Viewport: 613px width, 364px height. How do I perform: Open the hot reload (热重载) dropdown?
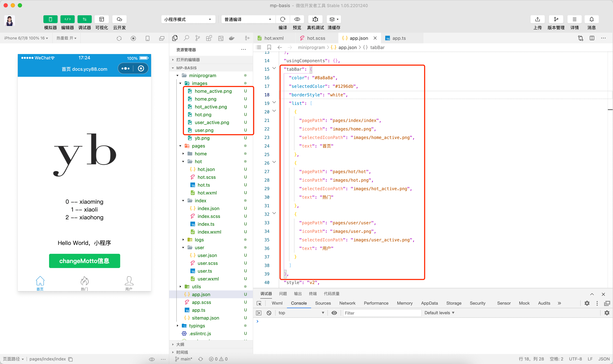[x=66, y=38]
